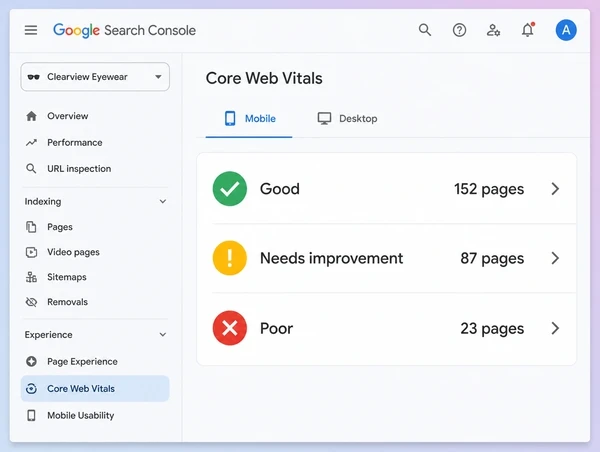600x452 pixels.
Task: Switch to the Desktop tab
Action: pos(347,119)
